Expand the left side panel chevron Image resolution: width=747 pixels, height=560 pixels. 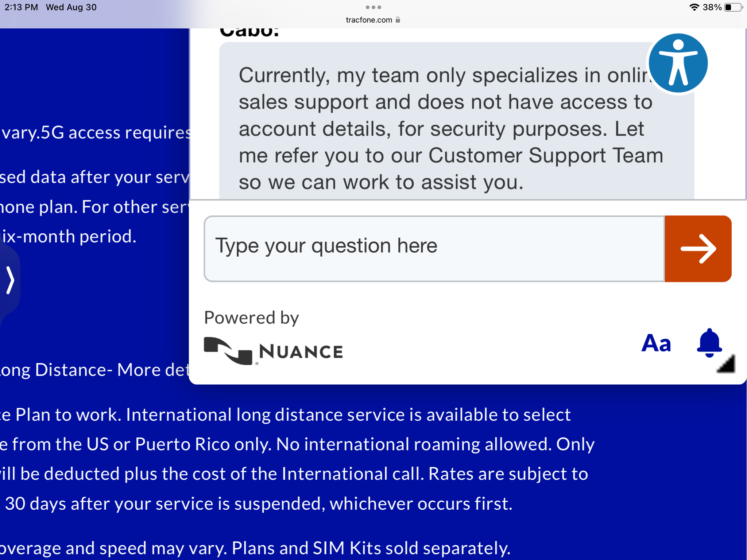pyautogui.click(x=10, y=280)
